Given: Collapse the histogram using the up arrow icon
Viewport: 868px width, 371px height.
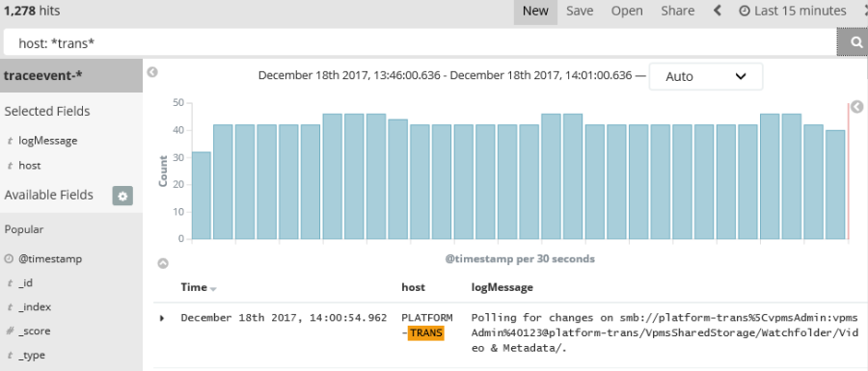Looking at the screenshot, I should click(163, 263).
